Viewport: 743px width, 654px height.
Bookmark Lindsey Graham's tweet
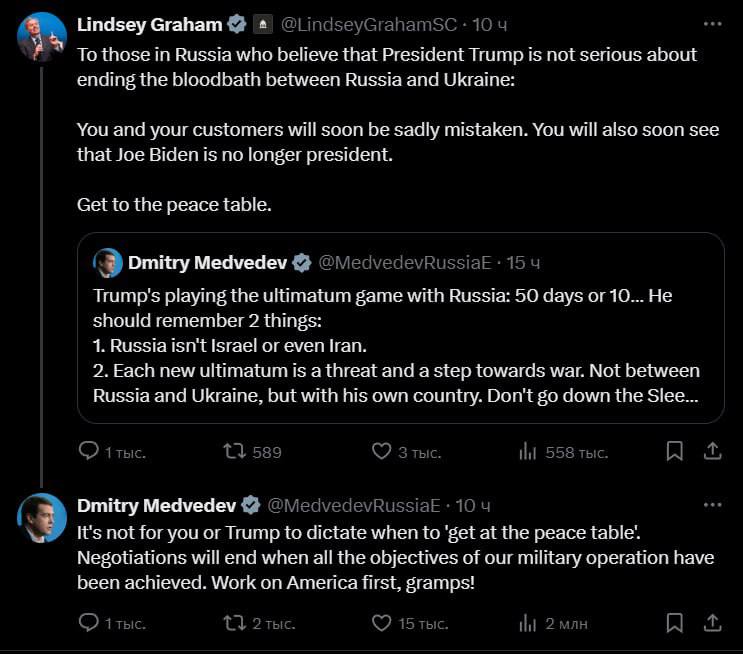(675, 452)
